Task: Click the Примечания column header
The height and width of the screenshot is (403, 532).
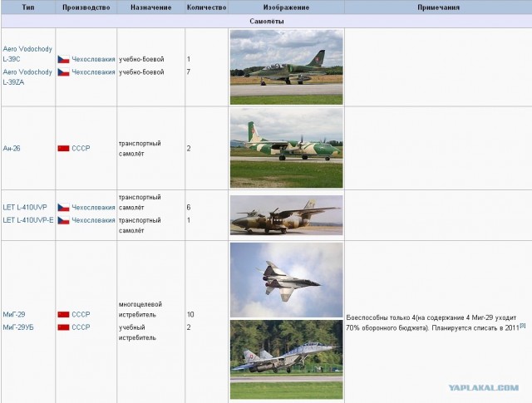Action: (438, 7)
